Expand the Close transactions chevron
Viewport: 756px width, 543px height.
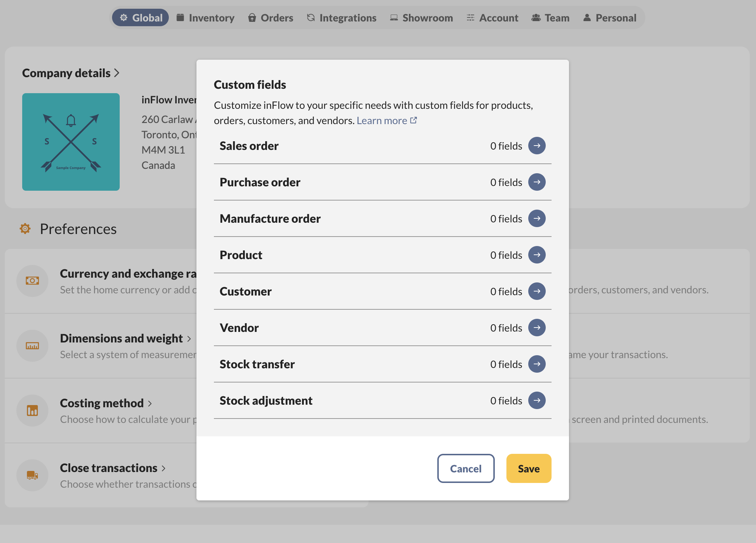click(164, 468)
